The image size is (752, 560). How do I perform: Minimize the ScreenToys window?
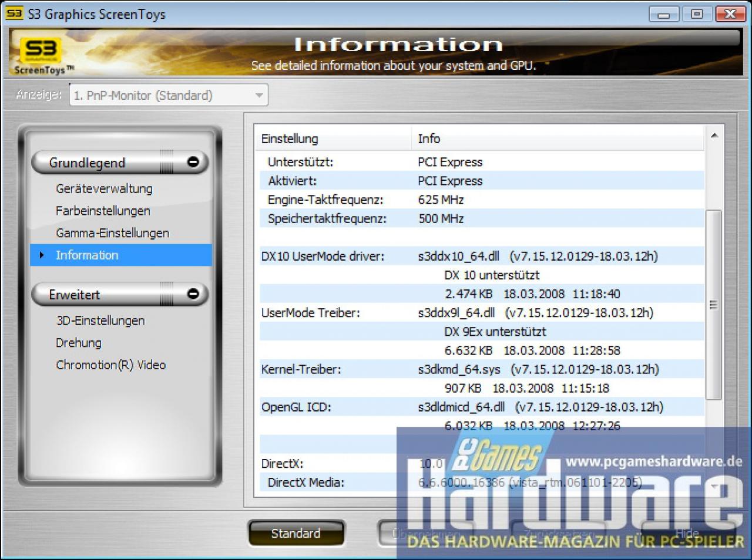[x=664, y=14]
